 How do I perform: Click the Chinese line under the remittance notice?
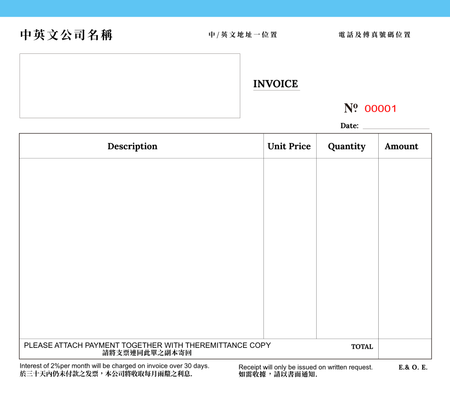(147, 353)
